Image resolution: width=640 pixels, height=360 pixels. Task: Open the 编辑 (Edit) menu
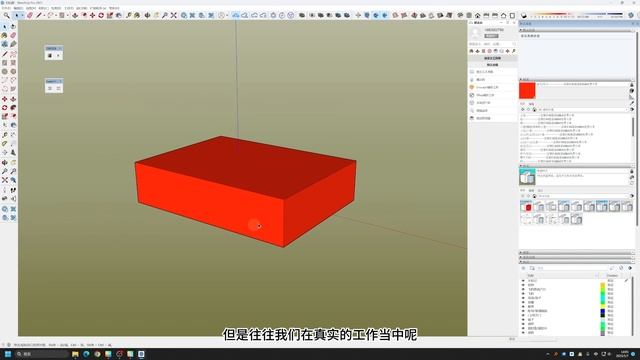pos(18,8)
